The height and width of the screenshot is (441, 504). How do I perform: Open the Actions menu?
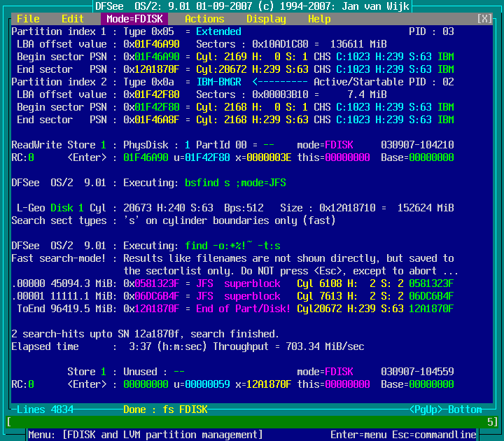tap(204, 19)
